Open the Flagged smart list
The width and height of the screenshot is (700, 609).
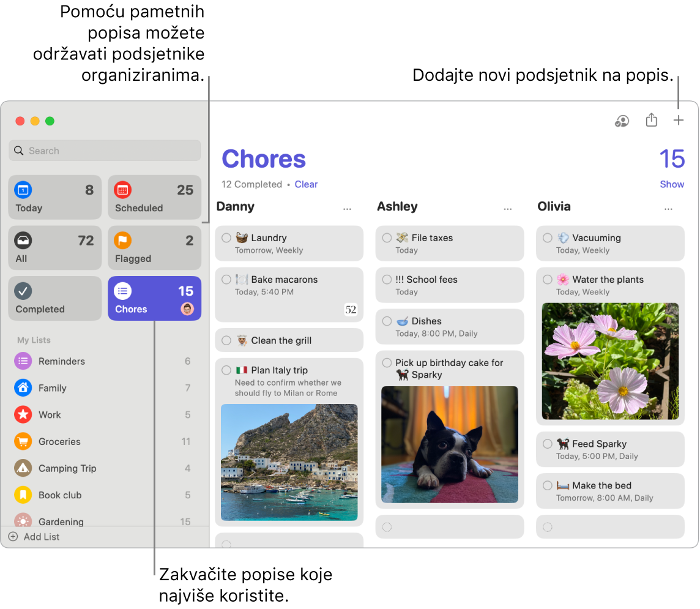click(154, 247)
